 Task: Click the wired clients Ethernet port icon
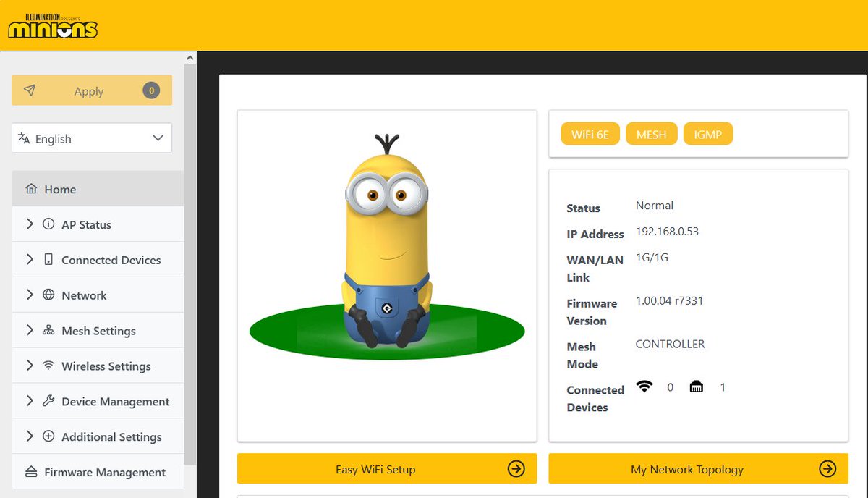pyautogui.click(x=696, y=387)
